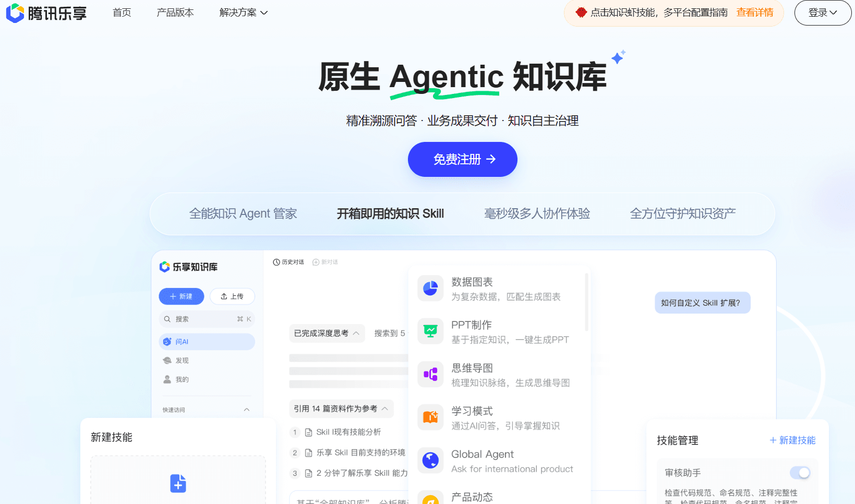Click the 新建 button in sidebar
Screen dimensions: 855x504
click(182, 296)
